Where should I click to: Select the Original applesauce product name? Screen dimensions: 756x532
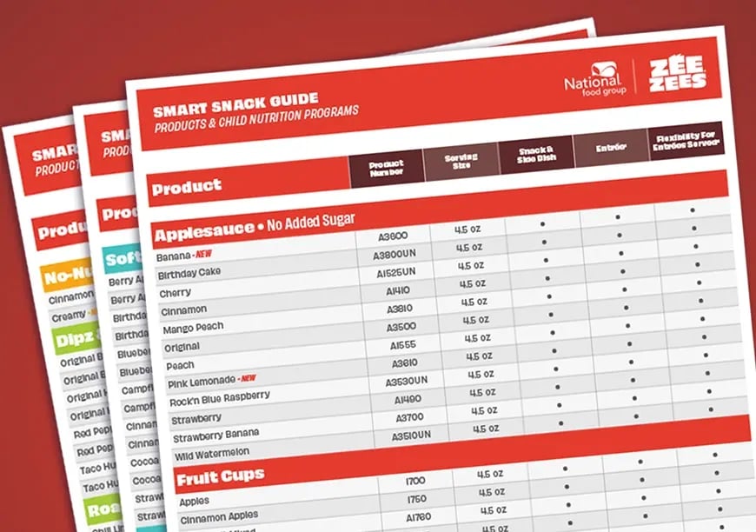pyautogui.click(x=182, y=347)
